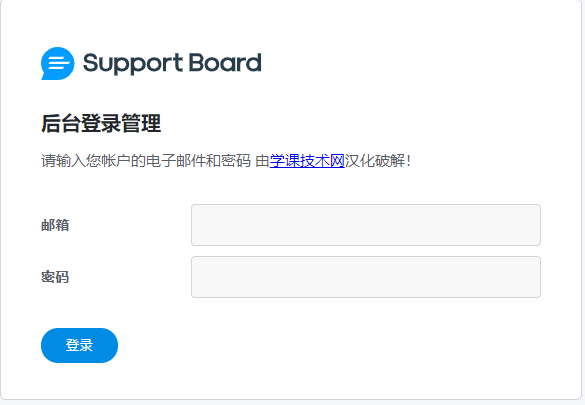Open the 学课技术网 hyperlink
Viewport: 585px width, 405px height.
point(307,161)
